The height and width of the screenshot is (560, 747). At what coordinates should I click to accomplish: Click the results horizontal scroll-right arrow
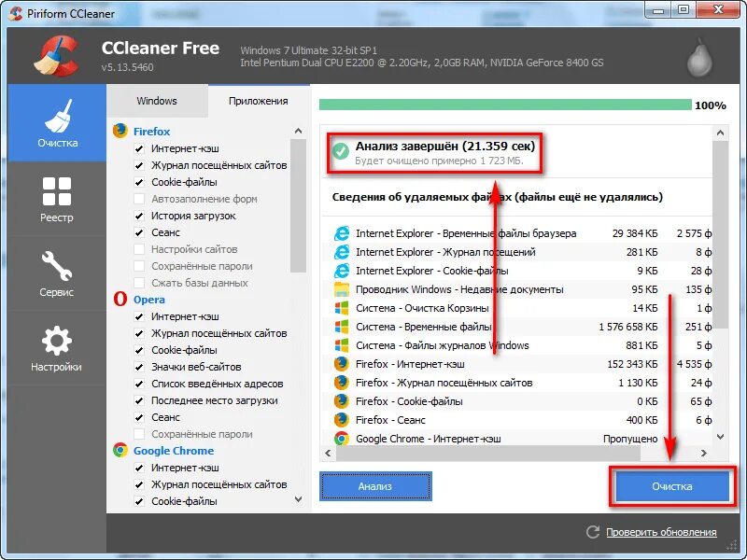[704, 453]
